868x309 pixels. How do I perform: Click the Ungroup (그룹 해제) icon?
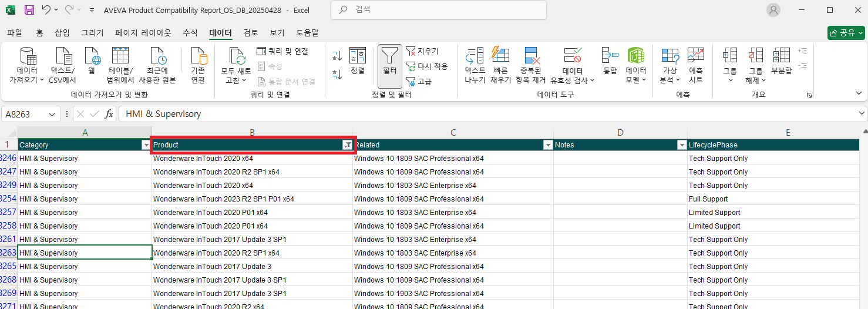755,56
